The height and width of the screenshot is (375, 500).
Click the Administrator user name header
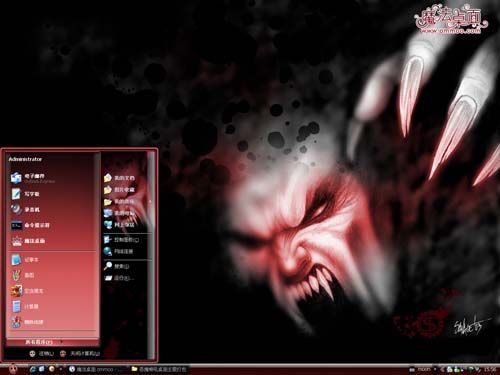pos(25,159)
